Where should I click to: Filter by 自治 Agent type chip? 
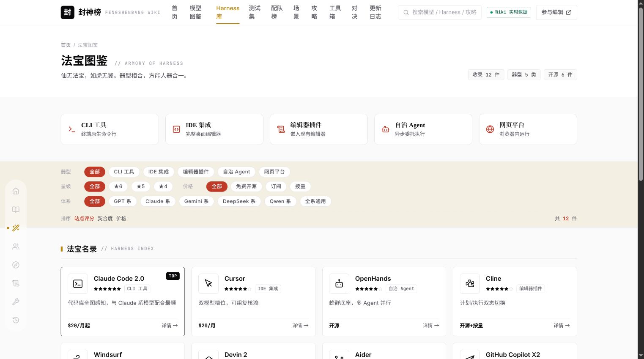point(236,172)
